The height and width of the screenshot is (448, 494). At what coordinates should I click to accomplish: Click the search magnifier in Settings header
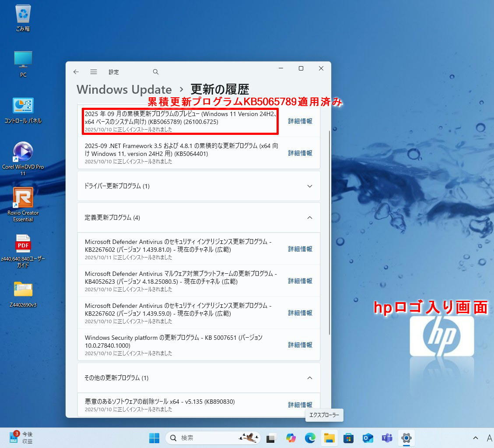point(156,72)
